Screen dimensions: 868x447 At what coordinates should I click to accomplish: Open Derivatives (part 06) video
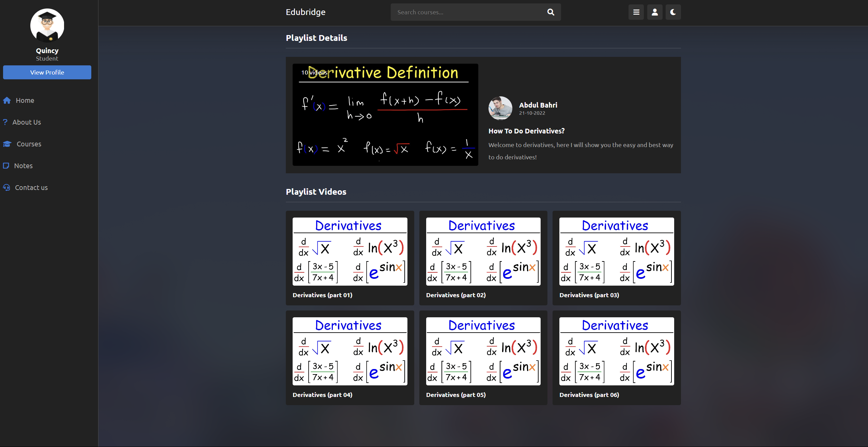616,351
